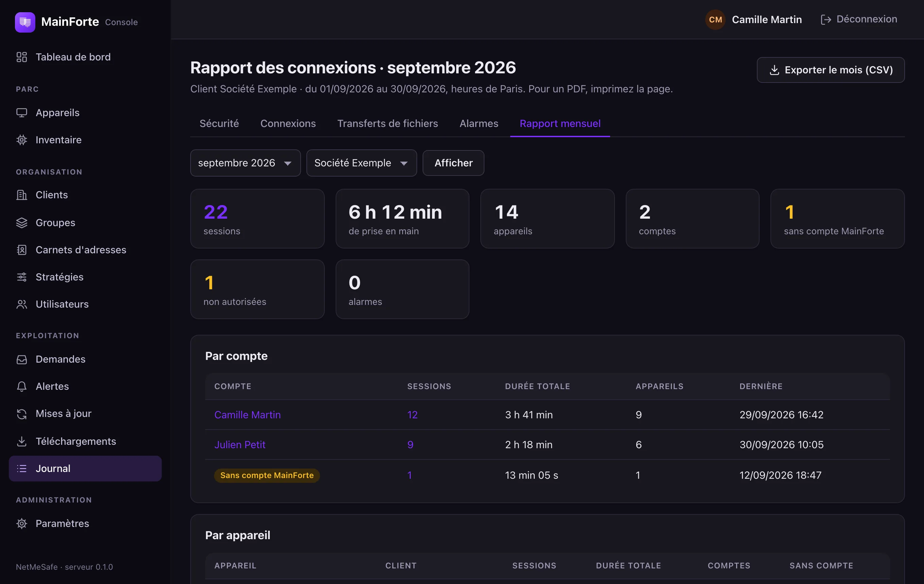Click the Journal list icon
924x584 pixels.
pos(21,468)
